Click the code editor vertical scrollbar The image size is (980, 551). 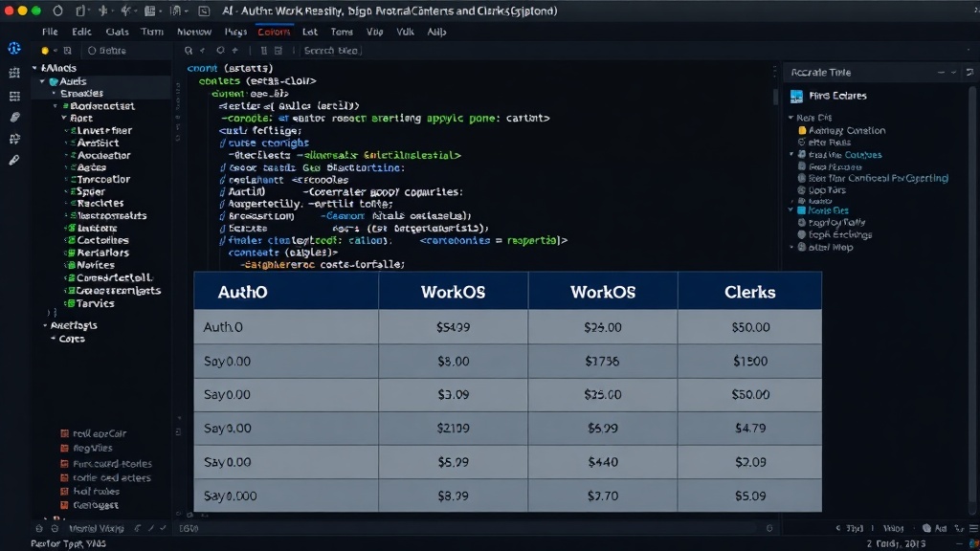pos(775,97)
